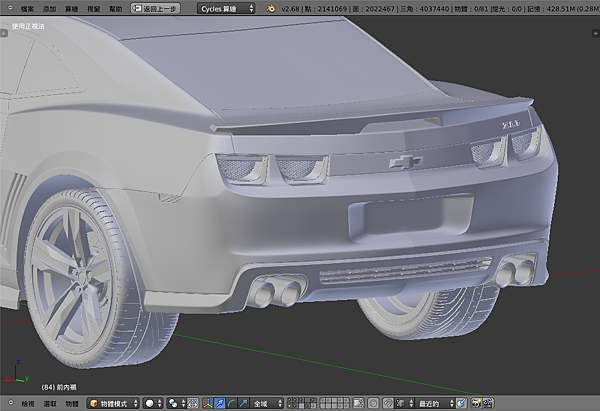
Task: Open the 選取 (Select) menu
Action: [x=50, y=404]
